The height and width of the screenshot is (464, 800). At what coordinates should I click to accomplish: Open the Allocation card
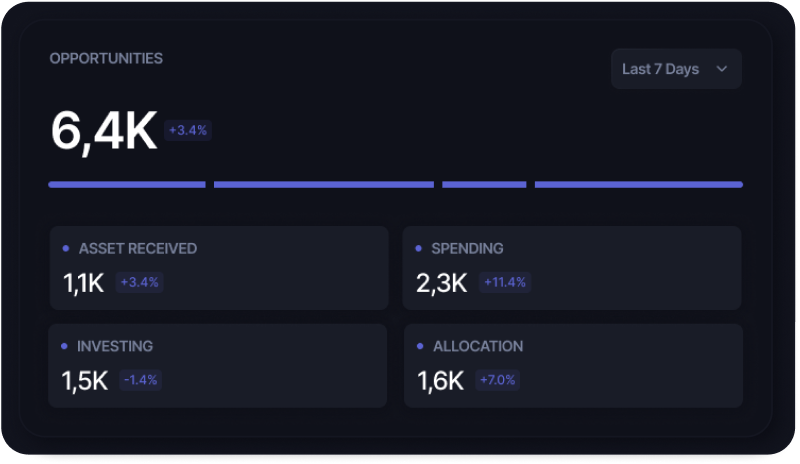(x=572, y=365)
